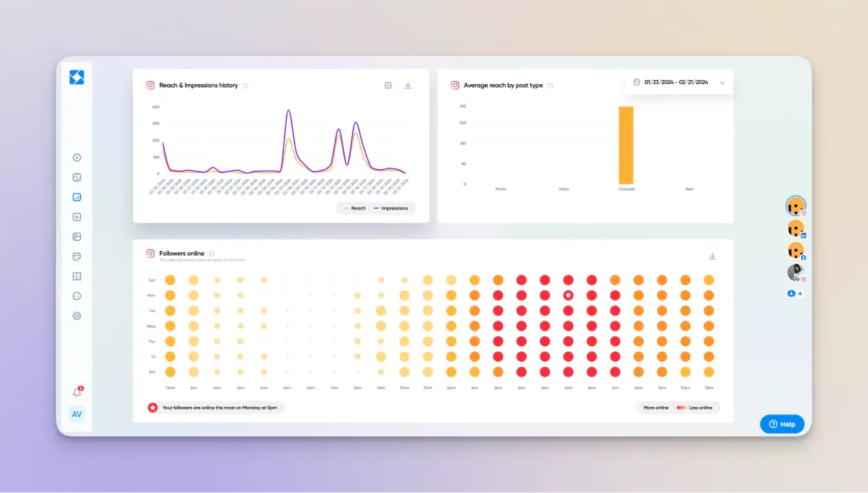Image resolution: width=868 pixels, height=493 pixels.
Task: Select the Facebook account avatar
Action: tap(796, 250)
